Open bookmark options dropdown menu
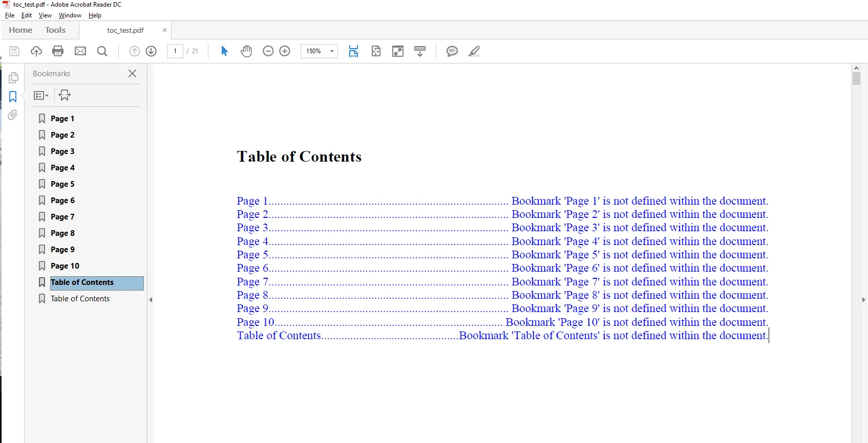Viewport: 868px width, 443px height. coord(41,95)
